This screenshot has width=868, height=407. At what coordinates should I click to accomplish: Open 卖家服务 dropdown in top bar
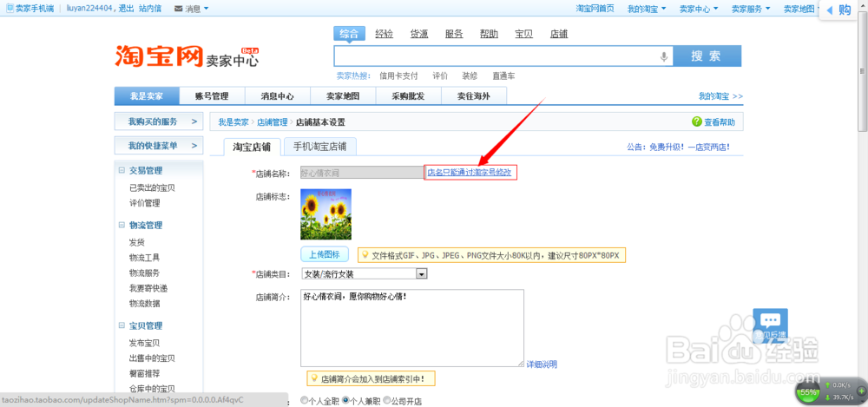click(751, 9)
